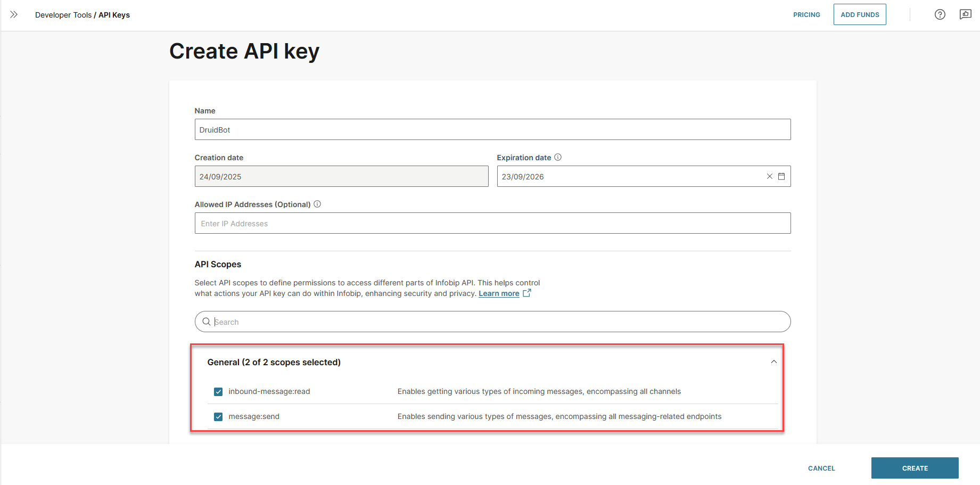The width and height of the screenshot is (980, 485).
Task: Uncheck the message:send scope checkbox
Action: tap(218, 417)
